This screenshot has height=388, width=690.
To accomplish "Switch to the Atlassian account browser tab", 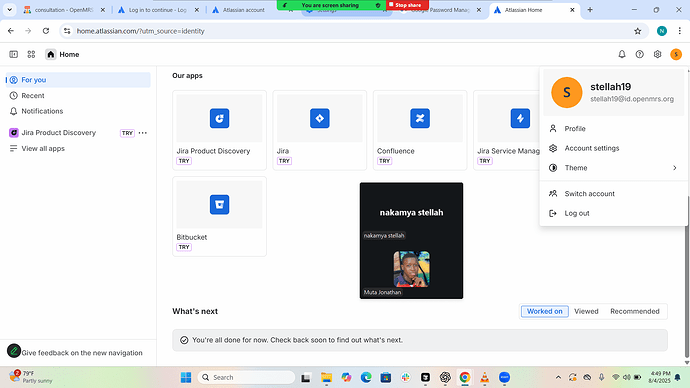I will [x=243, y=10].
